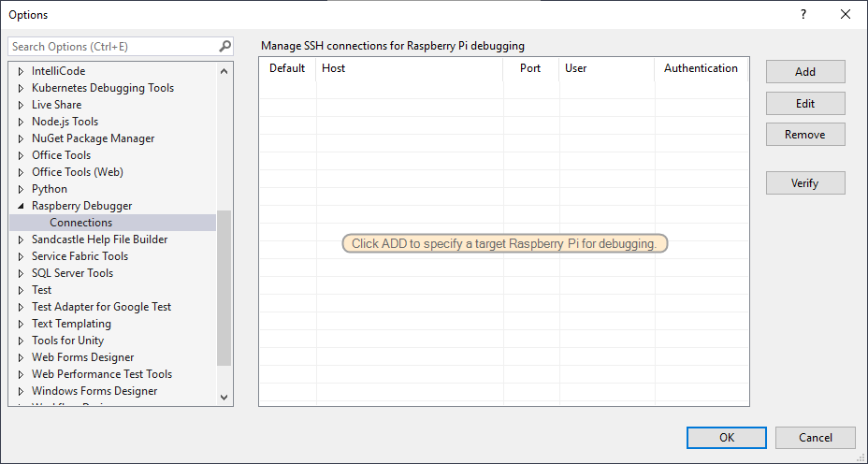Expand the Python options node

pyautogui.click(x=21, y=189)
